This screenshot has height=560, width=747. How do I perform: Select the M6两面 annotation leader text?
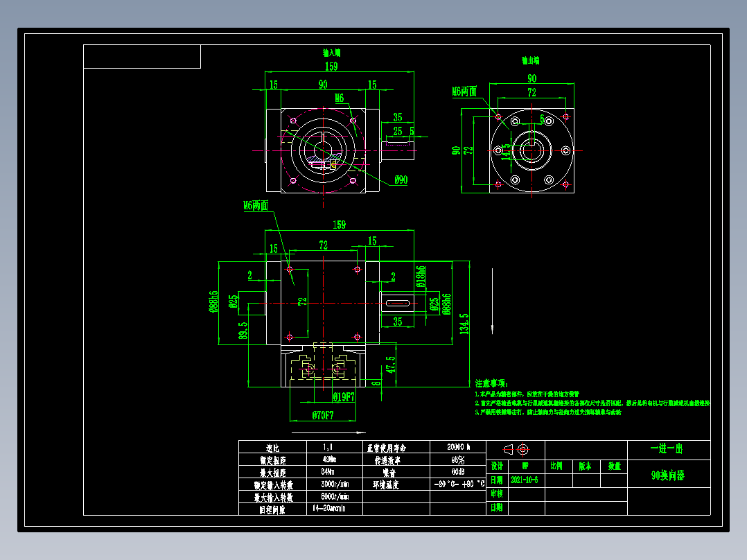(x=256, y=204)
